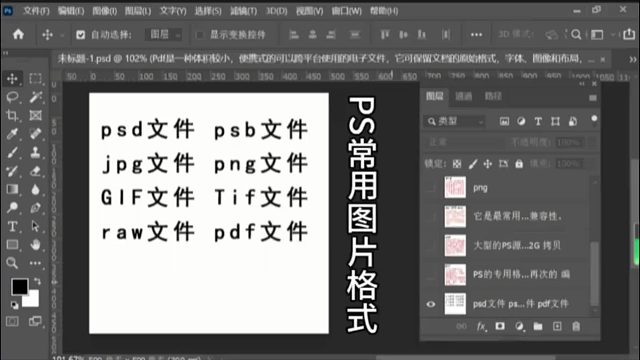640x360 pixels.
Task: Create a new group folder icon
Action: click(538, 326)
